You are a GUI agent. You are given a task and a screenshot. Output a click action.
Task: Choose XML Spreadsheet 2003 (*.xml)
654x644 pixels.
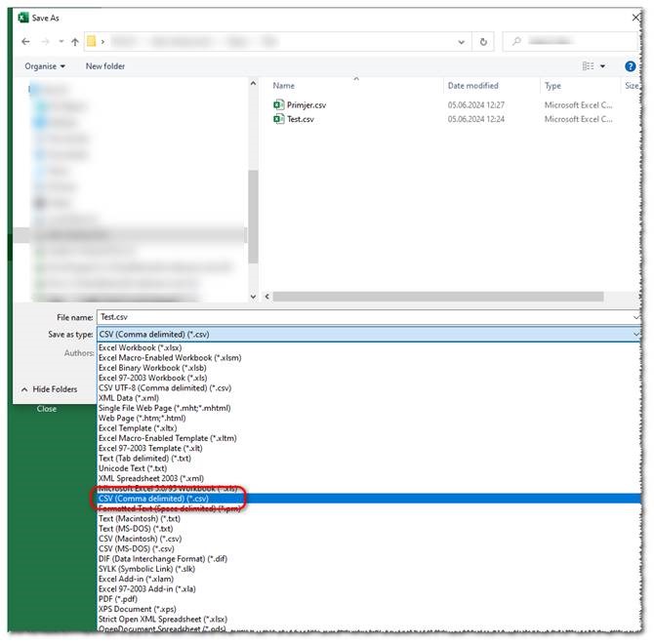click(151, 478)
